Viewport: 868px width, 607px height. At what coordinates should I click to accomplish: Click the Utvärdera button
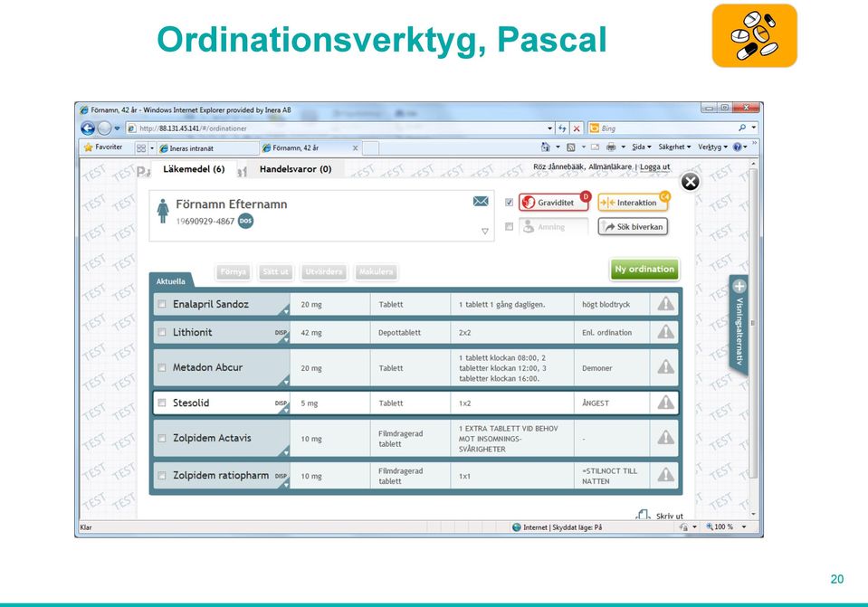[x=324, y=271]
